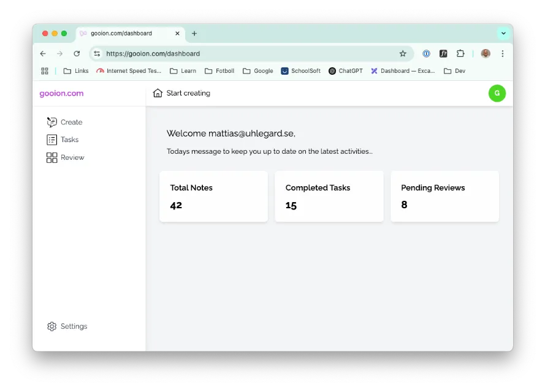545x392 pixels.
Task: Click the Welcome mattias@uhlegard.se text
Action: click(231, 134)
